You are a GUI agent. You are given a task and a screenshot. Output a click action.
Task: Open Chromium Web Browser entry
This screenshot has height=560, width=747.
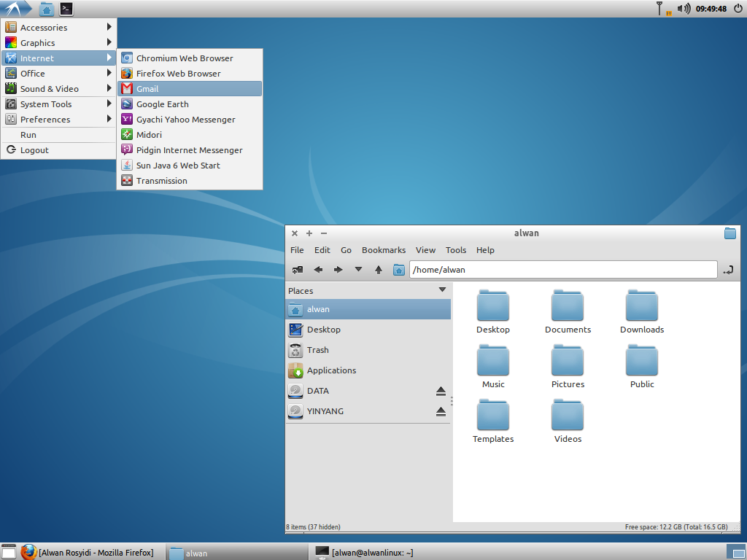[x=190, y=58]
